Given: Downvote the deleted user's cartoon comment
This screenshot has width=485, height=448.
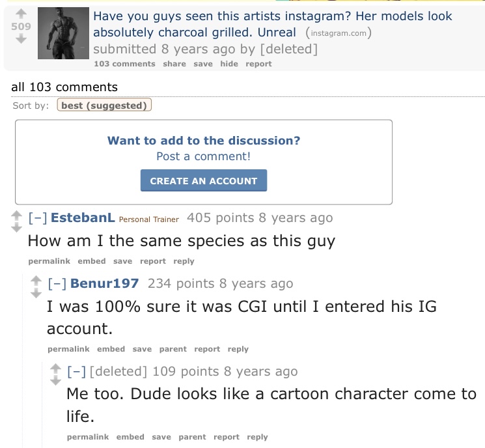Looking at the screenshot, I should click(x=56, y=380).
